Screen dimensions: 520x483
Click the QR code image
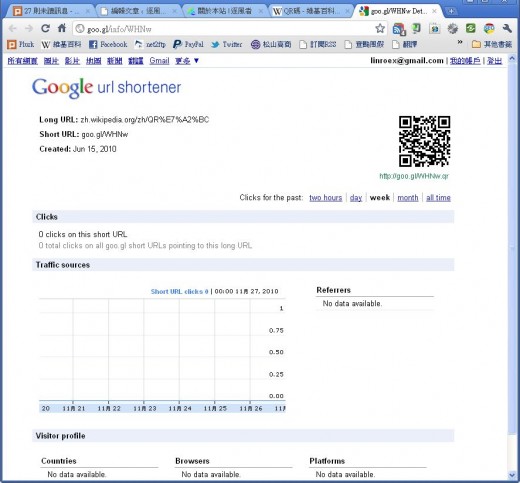point(425,141)
